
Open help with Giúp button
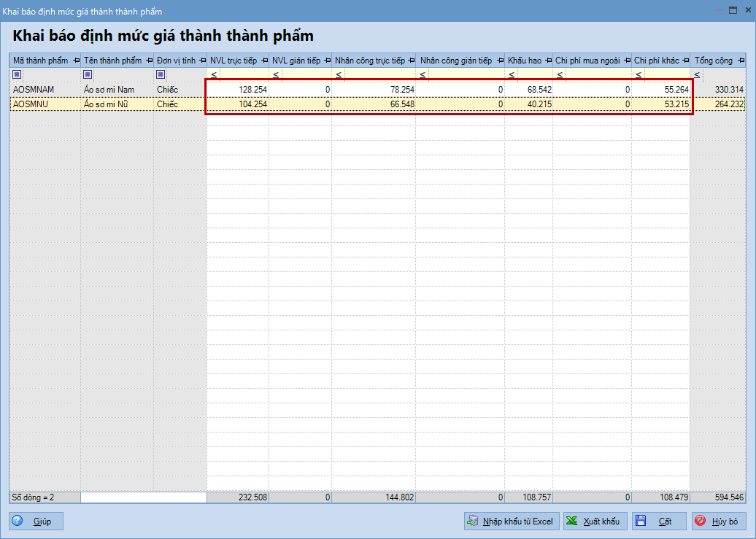(x=36, y=521)
